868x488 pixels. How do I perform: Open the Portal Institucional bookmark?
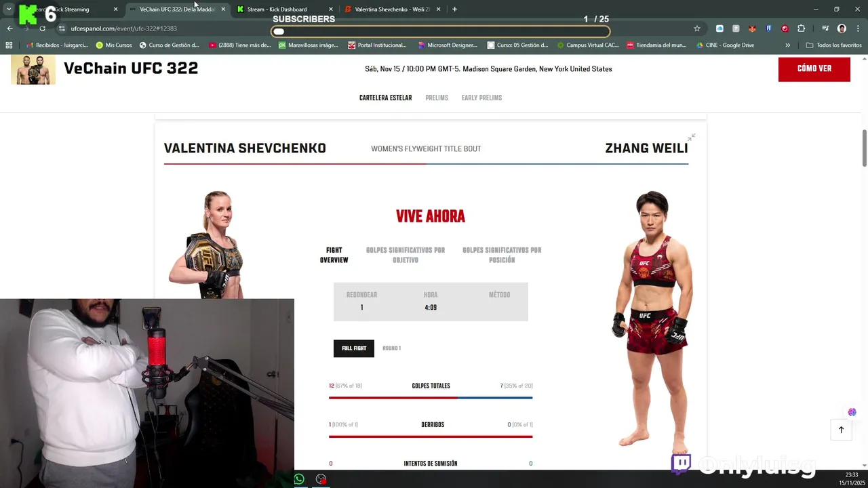[377, 45]
